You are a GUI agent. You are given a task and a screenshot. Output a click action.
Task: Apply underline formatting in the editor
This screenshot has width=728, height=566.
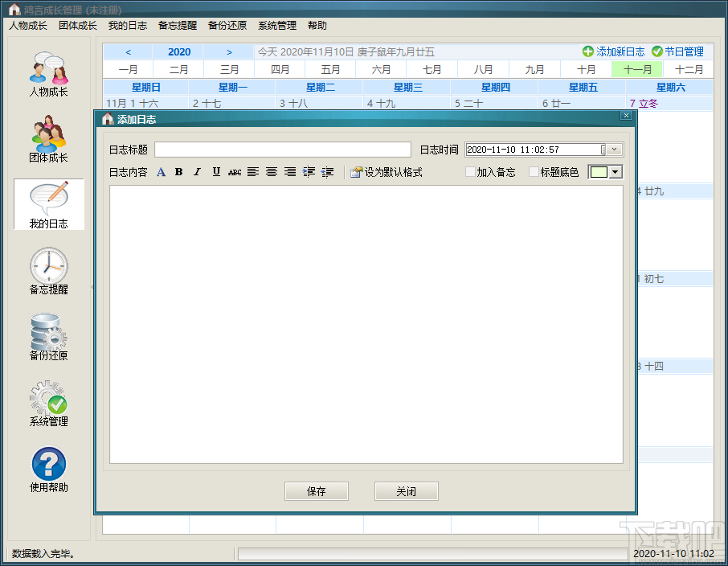click(215, 171)
